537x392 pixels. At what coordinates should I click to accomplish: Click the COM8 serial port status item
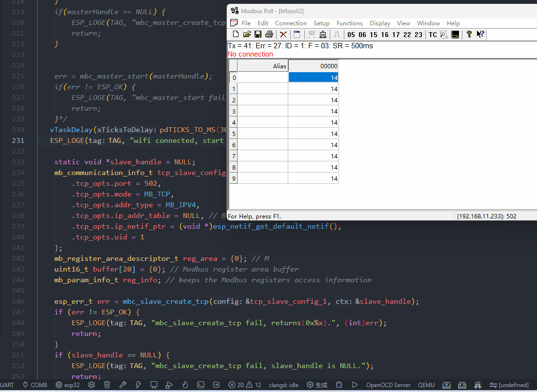point(35,385)
